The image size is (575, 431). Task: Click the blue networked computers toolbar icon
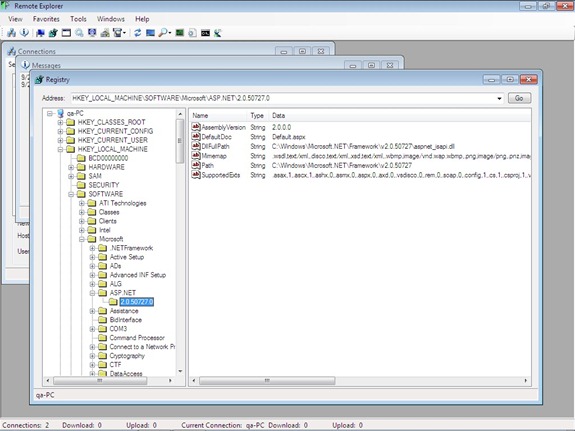tap(40, 33)
